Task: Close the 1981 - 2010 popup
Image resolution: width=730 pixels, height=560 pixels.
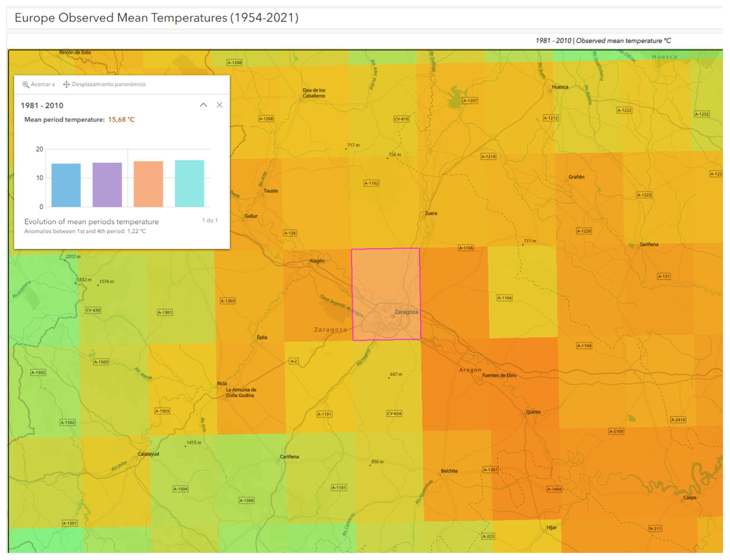Action: point(219,105)
